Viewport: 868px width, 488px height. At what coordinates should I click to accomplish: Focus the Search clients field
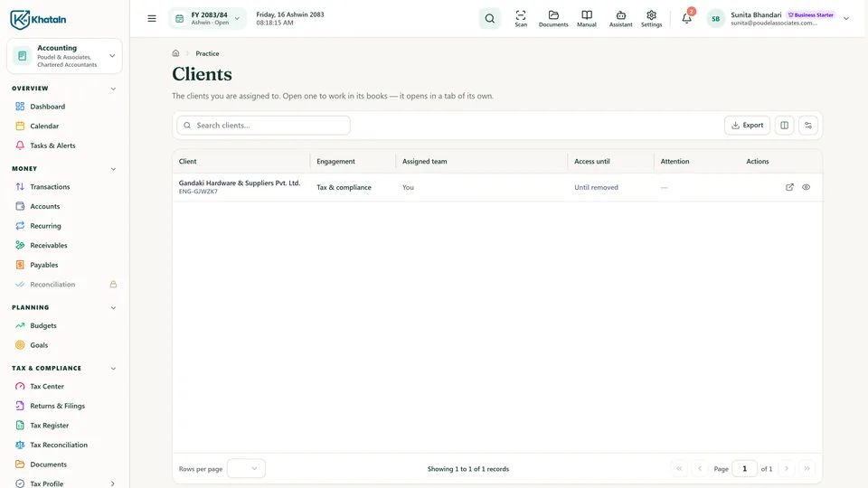click(x=263, y=125)
